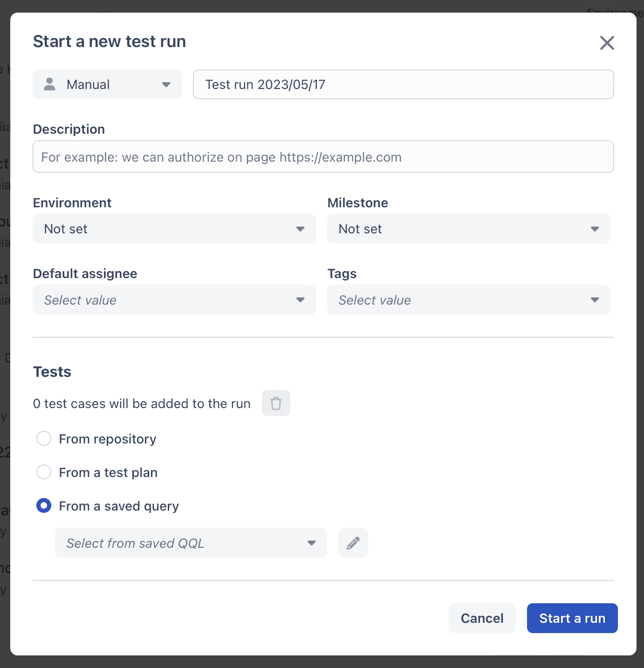Screen dimensions: 644x668
Task: Click the pencil edit icon for saved QQL
Action: coord(353,543)
